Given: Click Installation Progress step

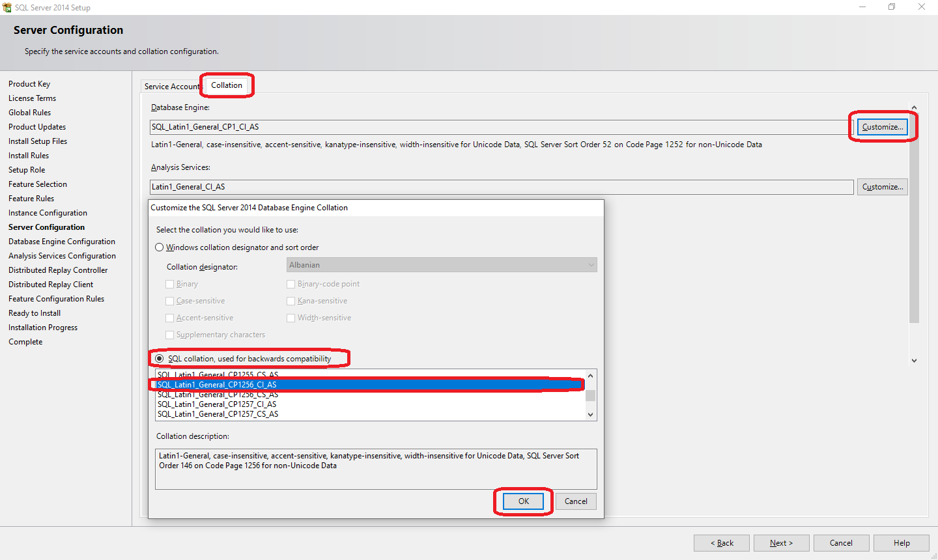Looking at the screenshot, I should 43,328.
